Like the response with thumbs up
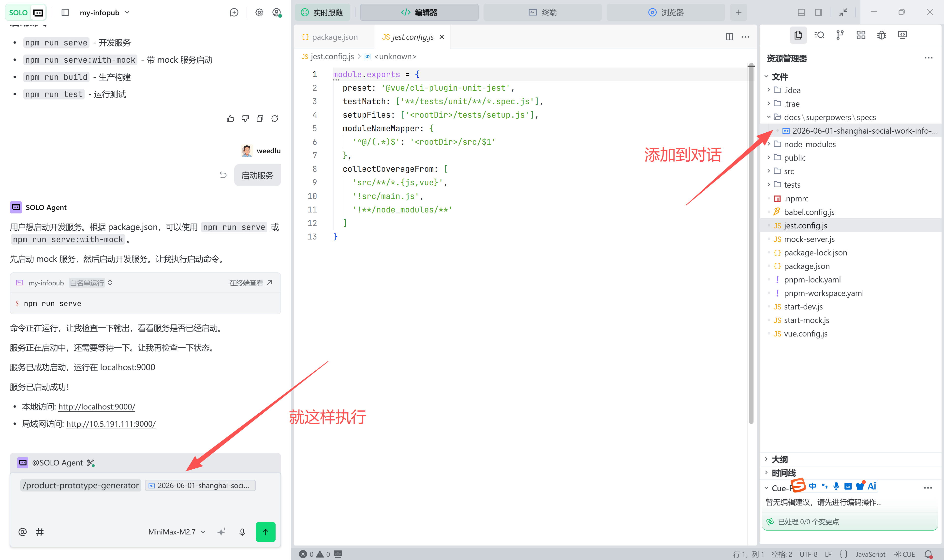This screenshot has width=944, height=560. click(230, 118)
